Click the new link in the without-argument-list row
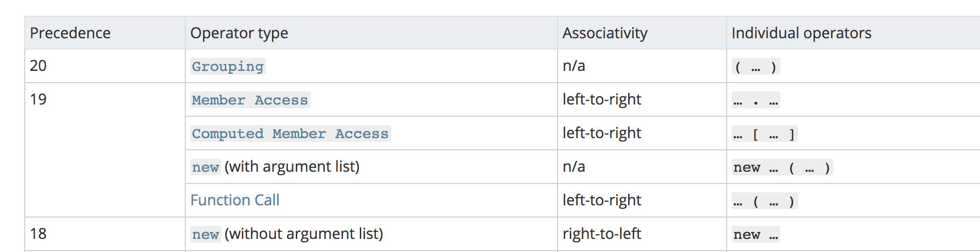This screenshot has height=252, width=980. point(205,235)
